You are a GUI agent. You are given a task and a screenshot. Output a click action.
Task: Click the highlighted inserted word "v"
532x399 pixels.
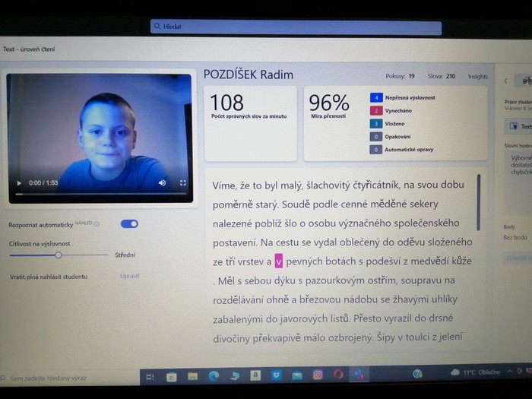[278, 261]
